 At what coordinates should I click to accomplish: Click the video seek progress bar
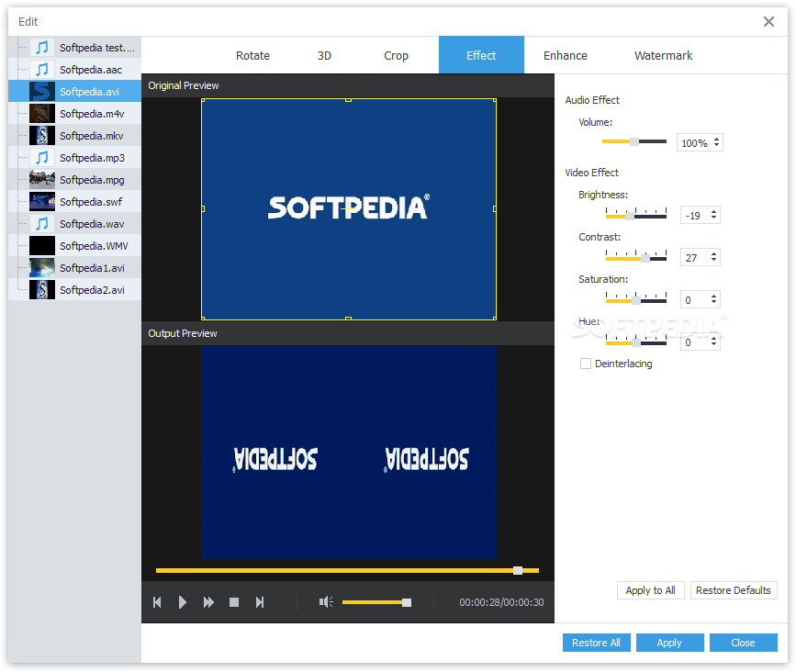347,570
